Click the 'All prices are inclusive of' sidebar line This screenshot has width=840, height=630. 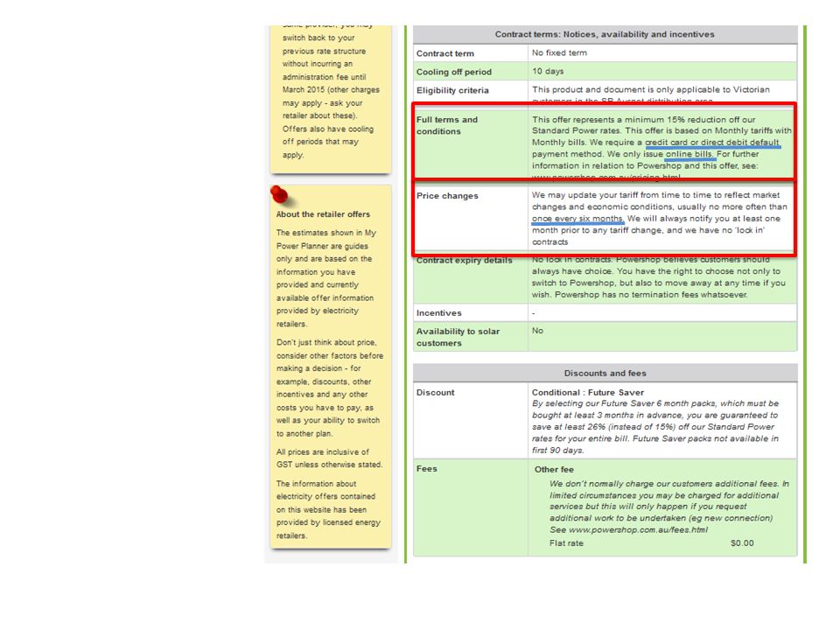pos(323,452)
